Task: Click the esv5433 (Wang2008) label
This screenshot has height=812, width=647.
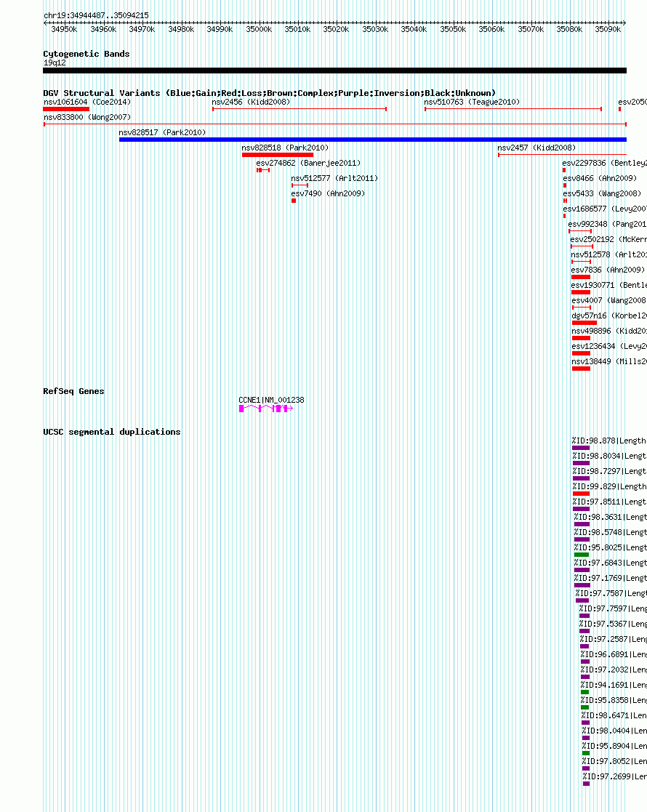Action: (602, 193)
